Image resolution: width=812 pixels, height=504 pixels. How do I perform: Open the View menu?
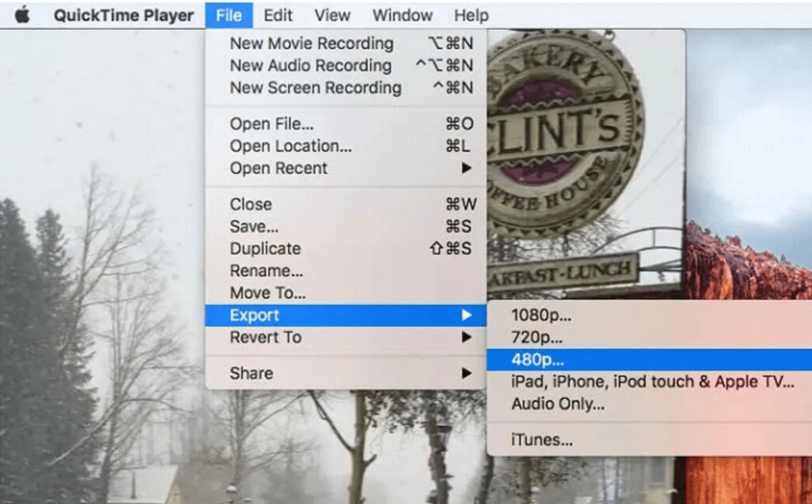[x=332, y=16]
